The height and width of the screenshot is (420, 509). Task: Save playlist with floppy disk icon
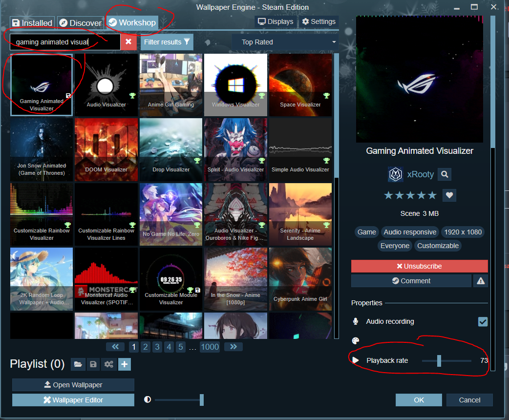93,364
